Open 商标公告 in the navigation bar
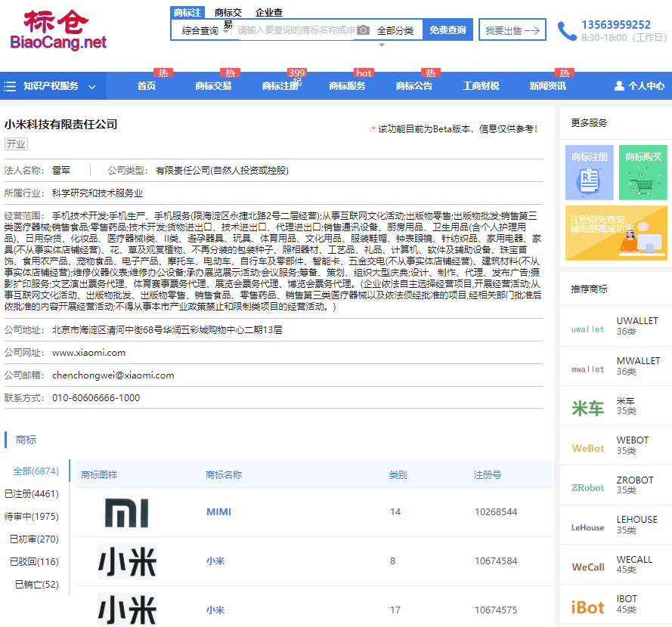The width and height of the screenshot is (672, 627). click(x=414, y=86)
